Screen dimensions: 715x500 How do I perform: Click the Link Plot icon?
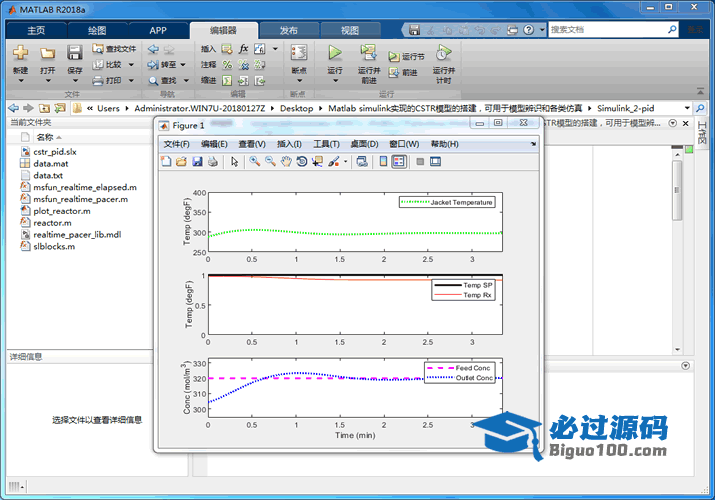click(362, 161)
